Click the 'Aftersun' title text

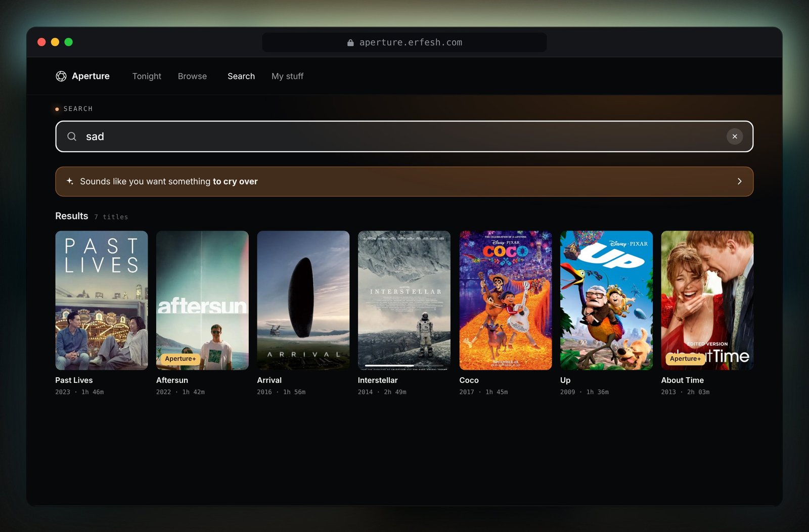pos(172,380)
